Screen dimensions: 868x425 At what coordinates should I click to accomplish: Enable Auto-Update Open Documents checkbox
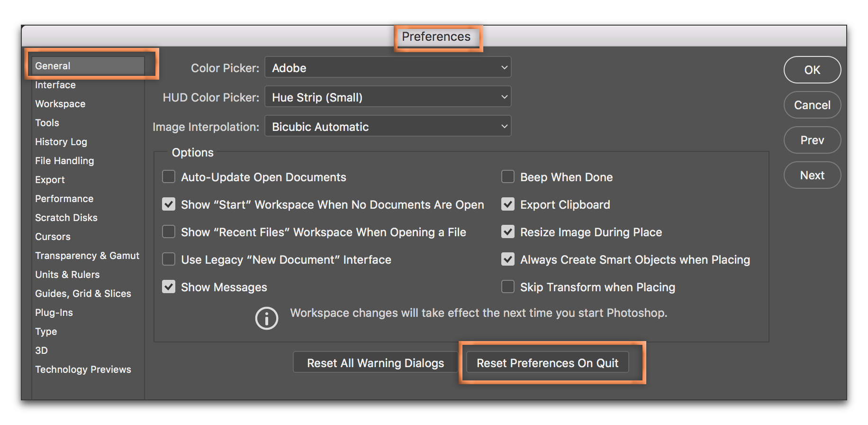point(169,177)
